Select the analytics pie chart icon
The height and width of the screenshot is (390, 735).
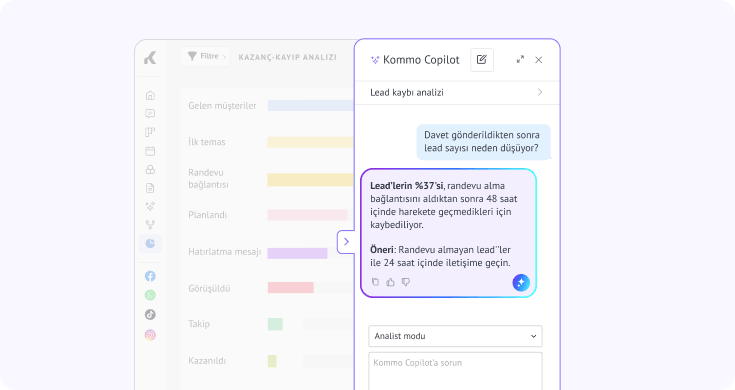tap(150, 243)
